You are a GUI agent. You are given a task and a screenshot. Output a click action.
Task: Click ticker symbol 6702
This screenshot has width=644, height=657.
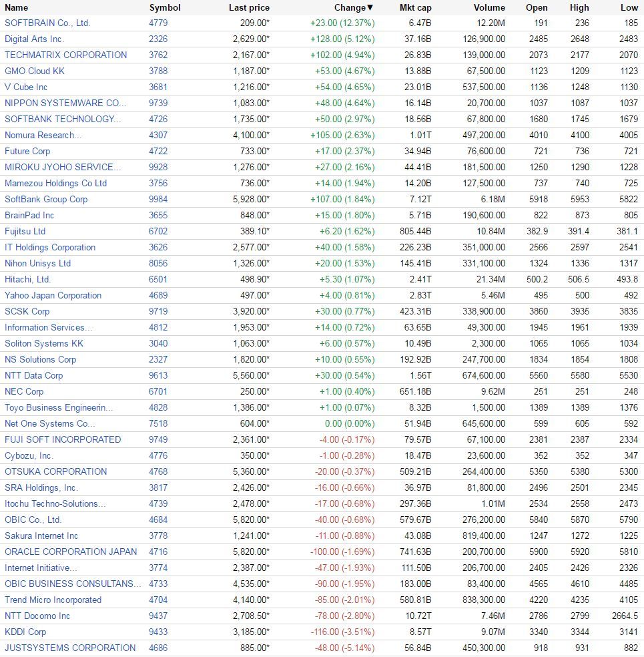tap(158, 231)
